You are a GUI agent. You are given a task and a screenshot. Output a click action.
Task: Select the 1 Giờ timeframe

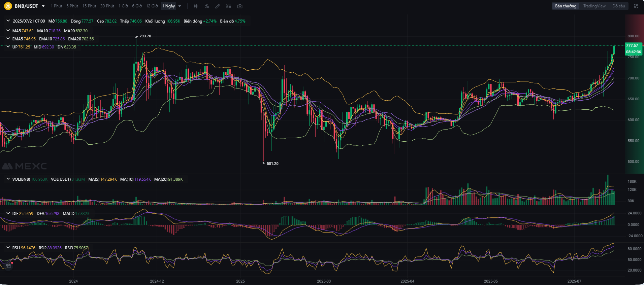coord(123,6)
